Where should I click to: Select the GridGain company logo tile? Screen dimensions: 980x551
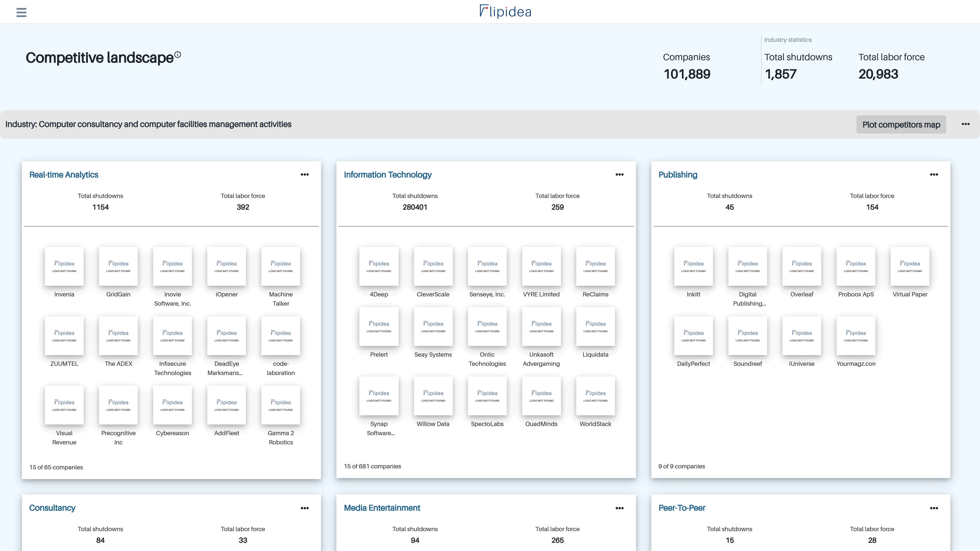click(x=118, y=266)
